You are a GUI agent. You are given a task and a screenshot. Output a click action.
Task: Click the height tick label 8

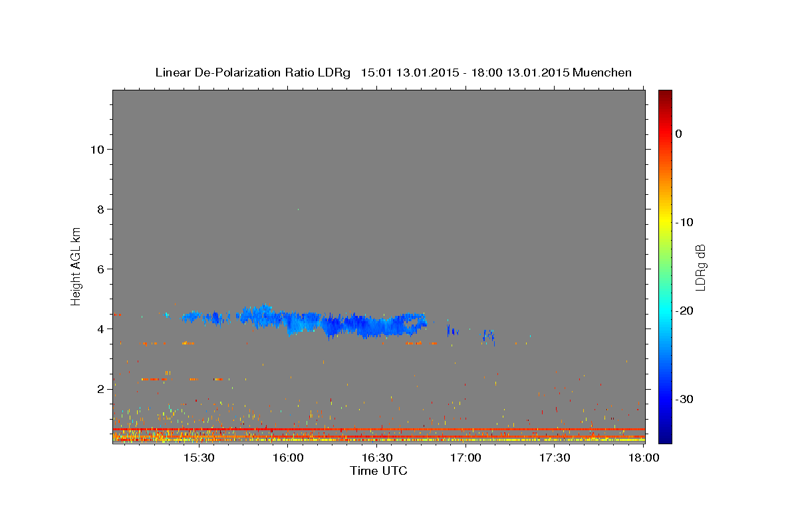point(100,209)
